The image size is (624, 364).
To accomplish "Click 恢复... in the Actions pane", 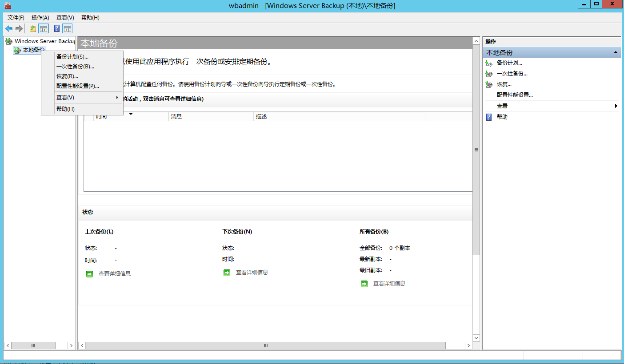I will (x=504, y=84).
